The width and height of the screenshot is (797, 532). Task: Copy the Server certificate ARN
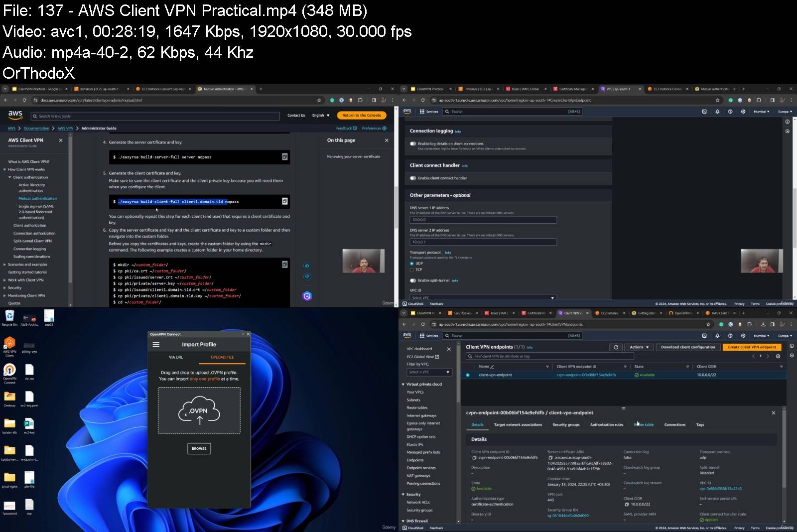click(x=550, y=457)
